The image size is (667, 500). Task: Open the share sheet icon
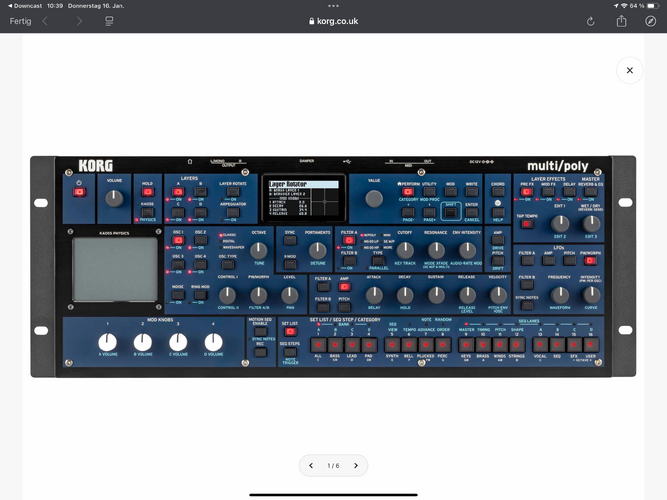(621, 21)
